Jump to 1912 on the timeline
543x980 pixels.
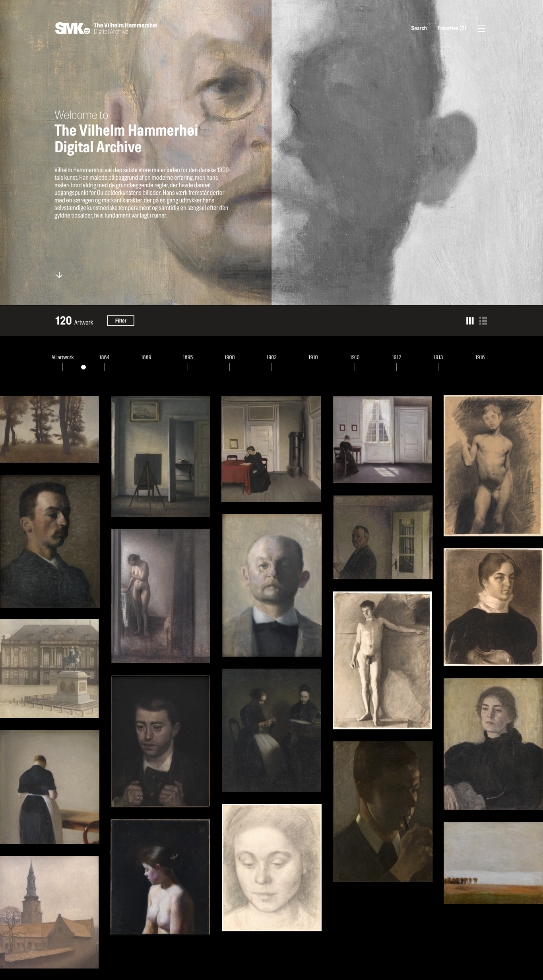click(396, 357)
